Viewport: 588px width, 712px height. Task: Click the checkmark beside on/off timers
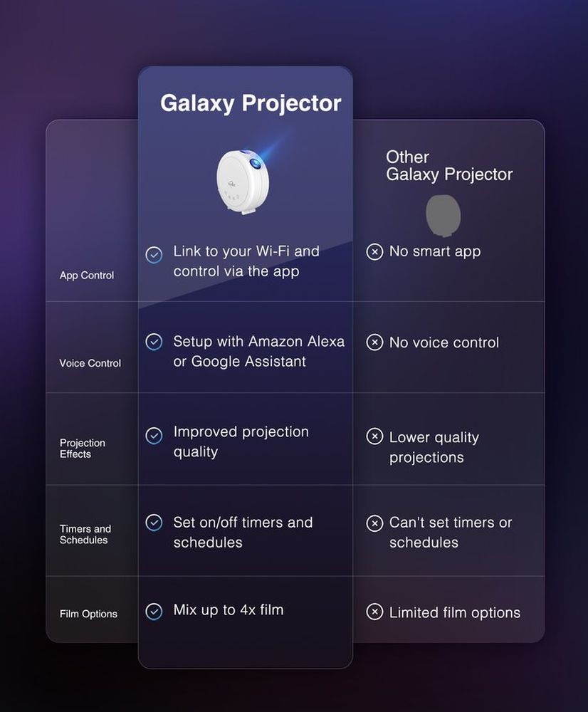coord(154,522)
